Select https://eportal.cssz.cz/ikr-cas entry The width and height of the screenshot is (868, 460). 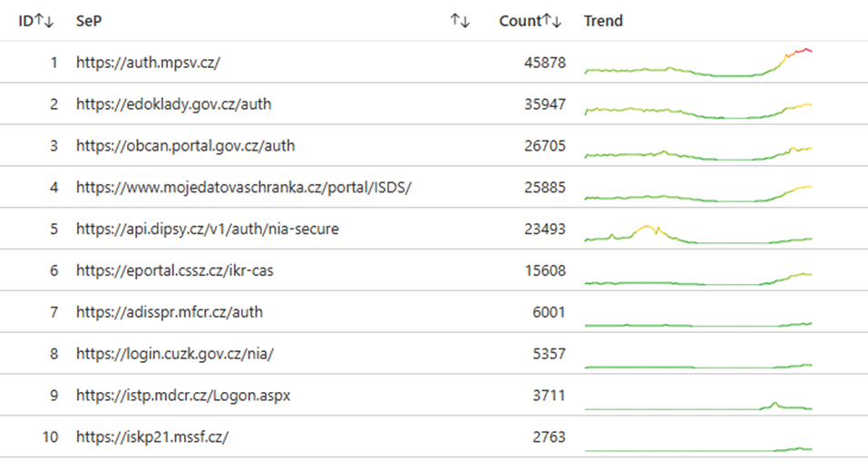pos(175,270)
